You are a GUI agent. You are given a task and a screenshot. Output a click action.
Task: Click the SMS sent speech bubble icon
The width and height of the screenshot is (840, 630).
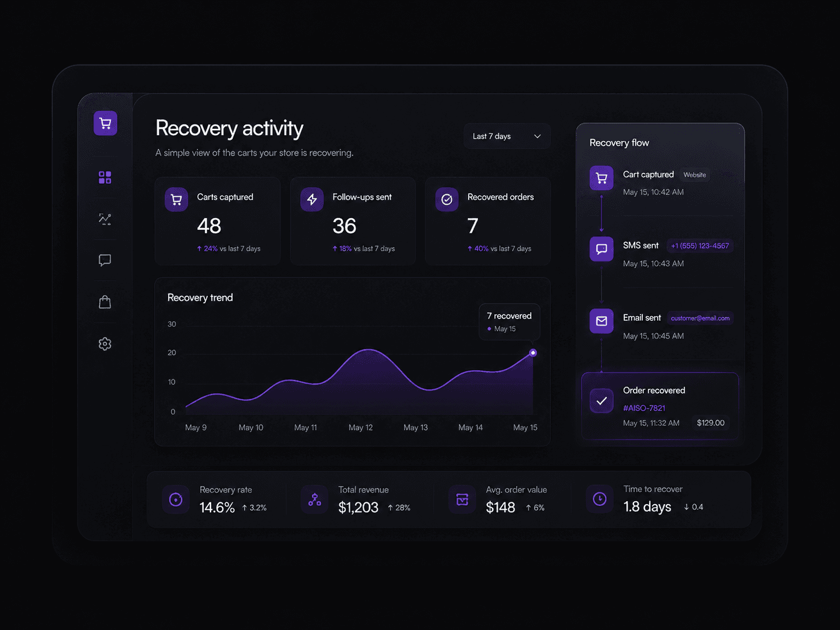(x=602, y=249)
